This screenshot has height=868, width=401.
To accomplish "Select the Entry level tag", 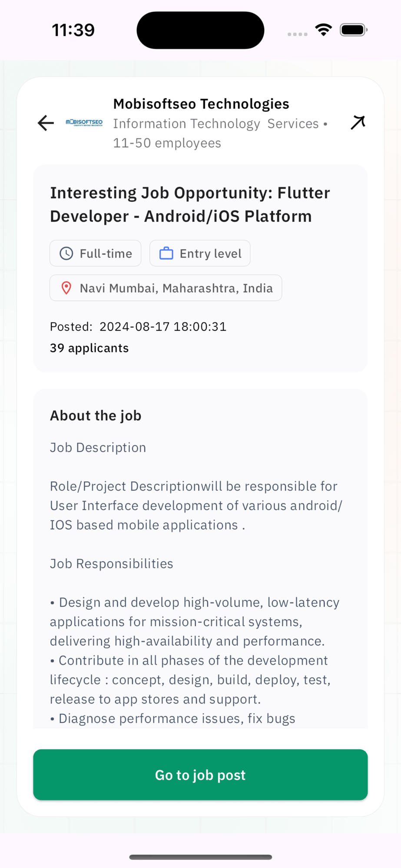I will (x=200, y=253).
